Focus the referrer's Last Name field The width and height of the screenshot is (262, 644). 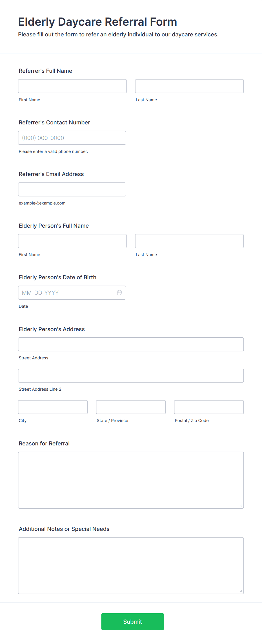pos(189,86)
